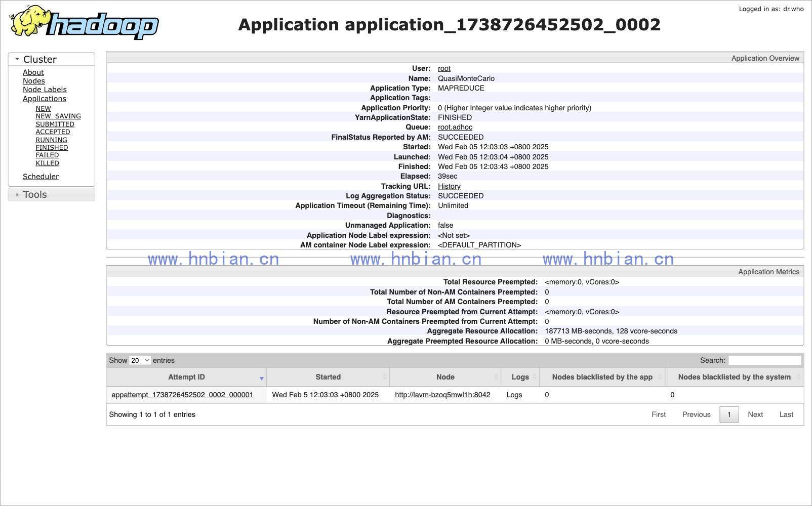Click the QuasiMonteCarlo application name
This screenshot has width=812, height=506.
point(466,78)
